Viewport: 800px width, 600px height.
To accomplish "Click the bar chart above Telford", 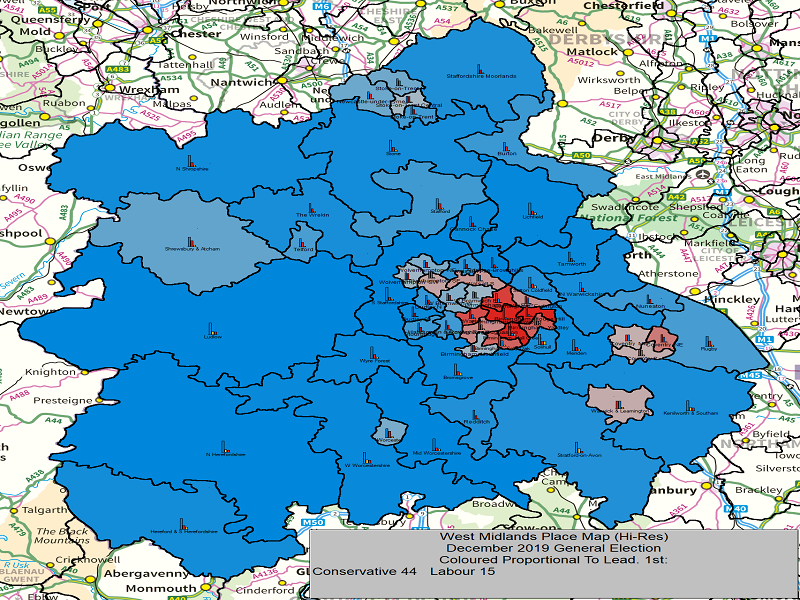I will coord(302,243).
